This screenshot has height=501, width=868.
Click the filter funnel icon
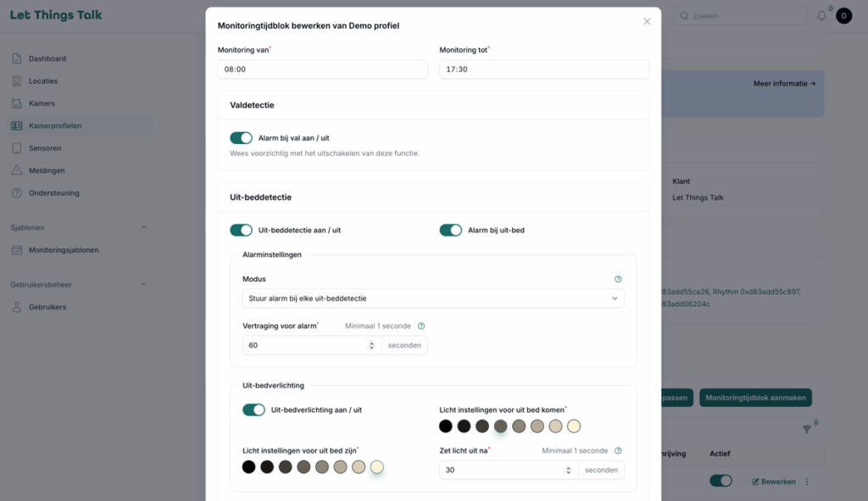(807, 429)
